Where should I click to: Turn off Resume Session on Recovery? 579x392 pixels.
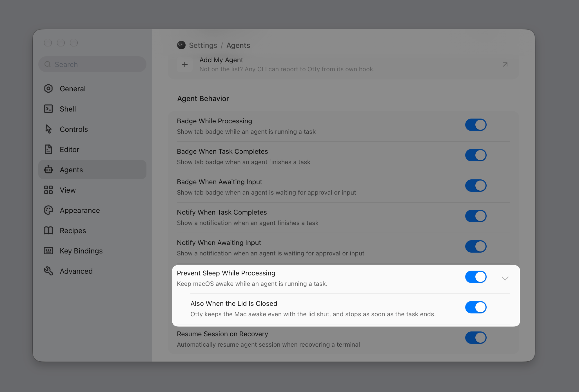coord(476,338)
